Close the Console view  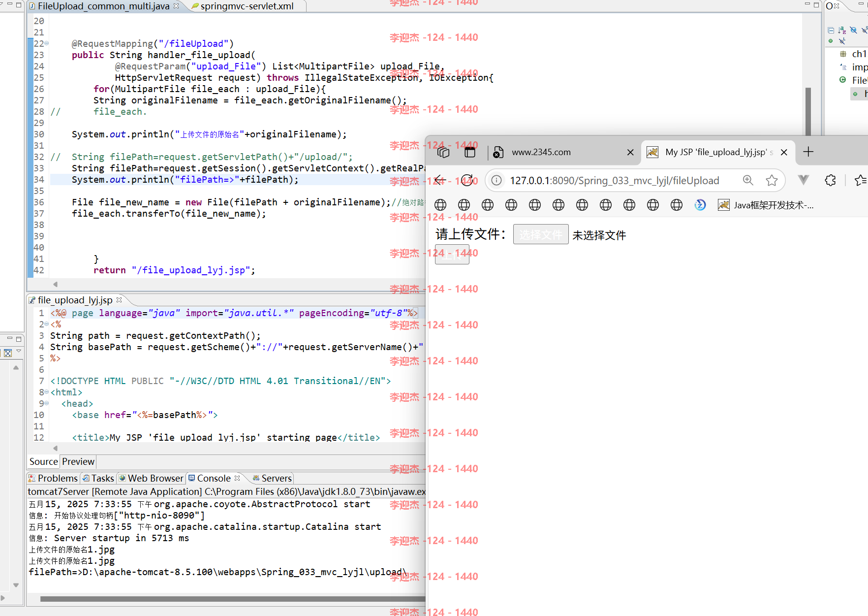[x=237, y=478]
